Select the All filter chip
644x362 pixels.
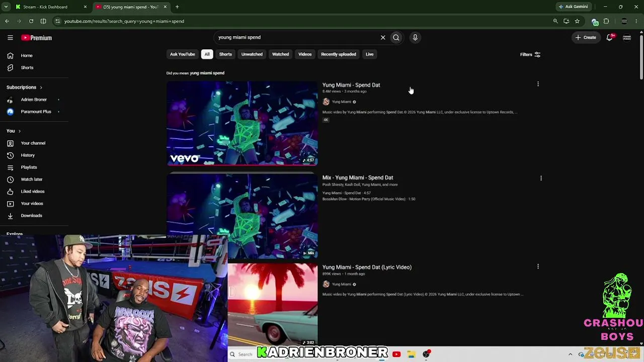[x=207, y=54]
